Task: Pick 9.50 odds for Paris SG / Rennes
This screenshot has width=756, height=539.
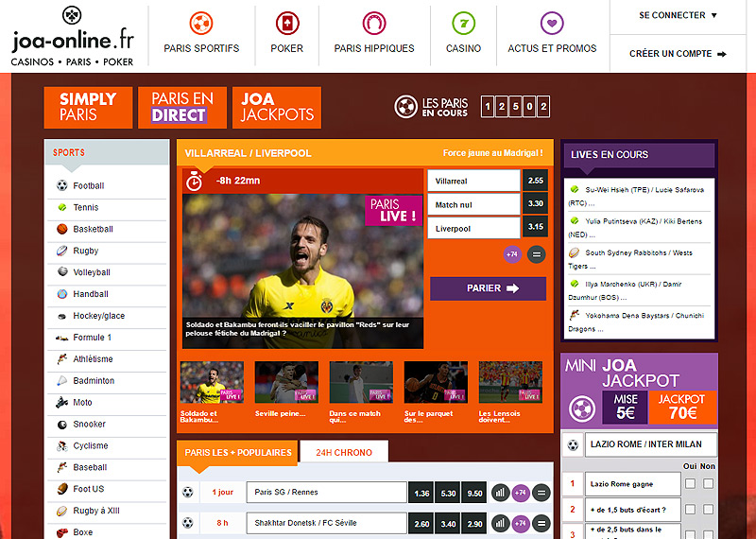Action: 474,493
